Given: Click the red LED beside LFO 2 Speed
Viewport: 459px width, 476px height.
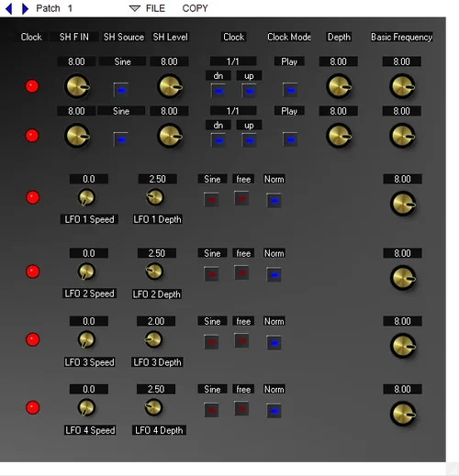Looking at the screenshot, I should point(32,271).
